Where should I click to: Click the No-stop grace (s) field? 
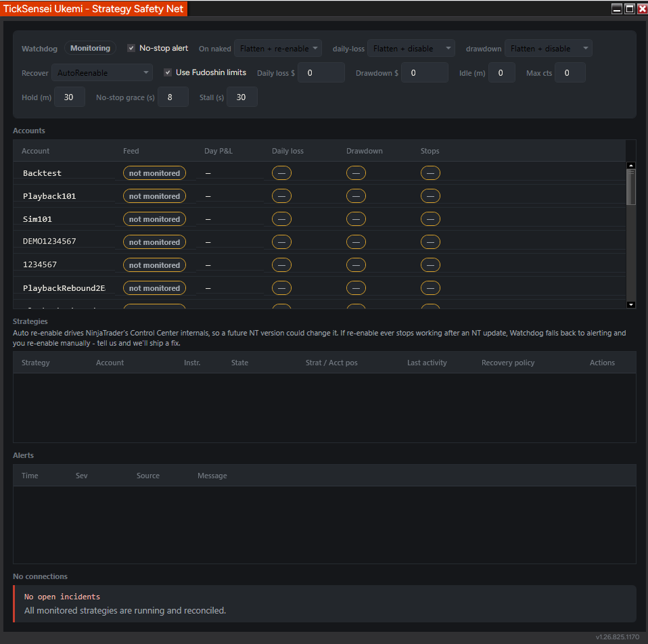point(172,97)
